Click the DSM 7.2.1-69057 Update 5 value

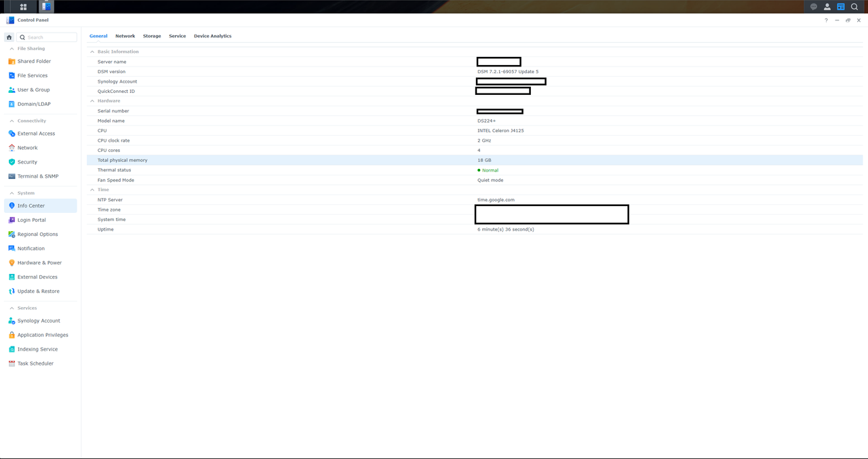pyautogui.click(x=508, y=72)
